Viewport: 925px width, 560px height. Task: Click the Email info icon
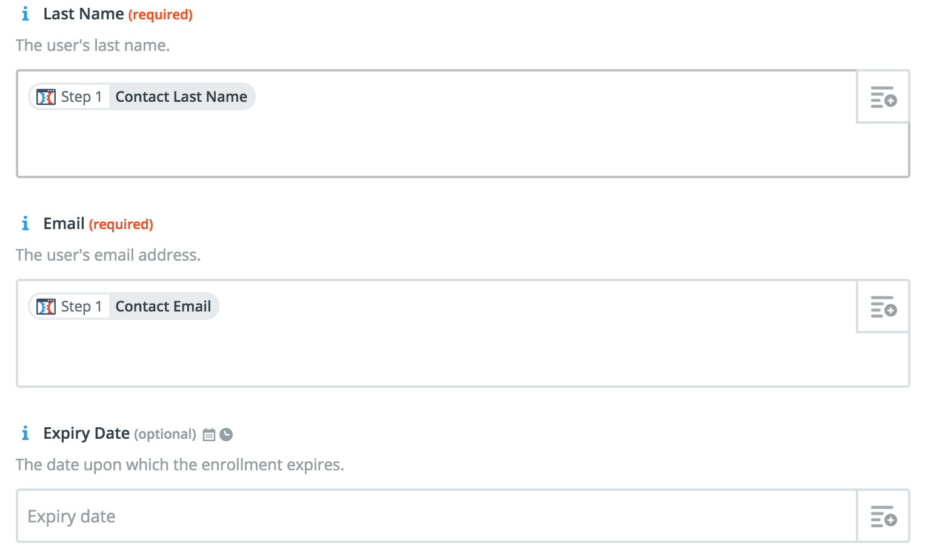coord(25,224)
